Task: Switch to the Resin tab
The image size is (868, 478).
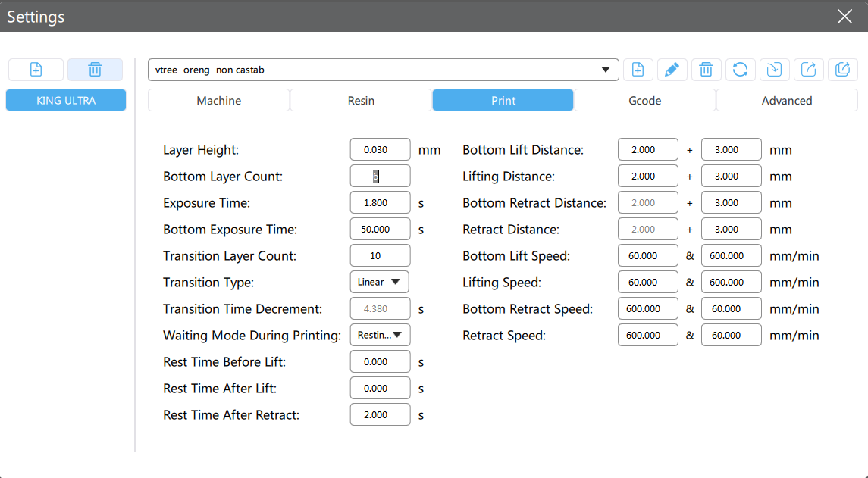Action: 361,101
